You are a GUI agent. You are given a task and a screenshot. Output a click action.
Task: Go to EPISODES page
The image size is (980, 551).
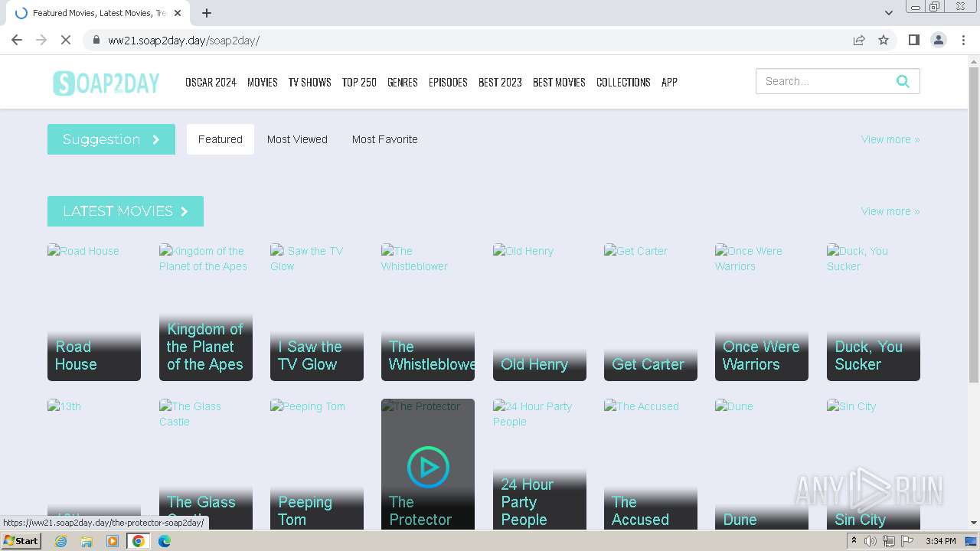tap(448, 83)
